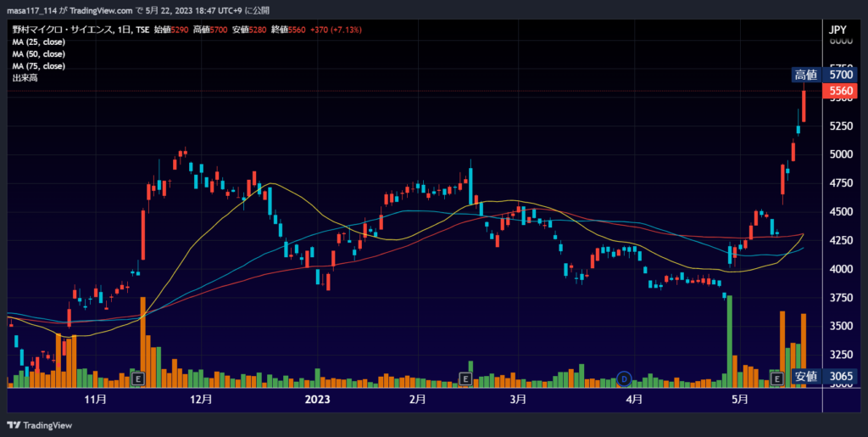Click the E earnings marker in May
This screenshot has width=868, height=437.
[x=776, y=378]
